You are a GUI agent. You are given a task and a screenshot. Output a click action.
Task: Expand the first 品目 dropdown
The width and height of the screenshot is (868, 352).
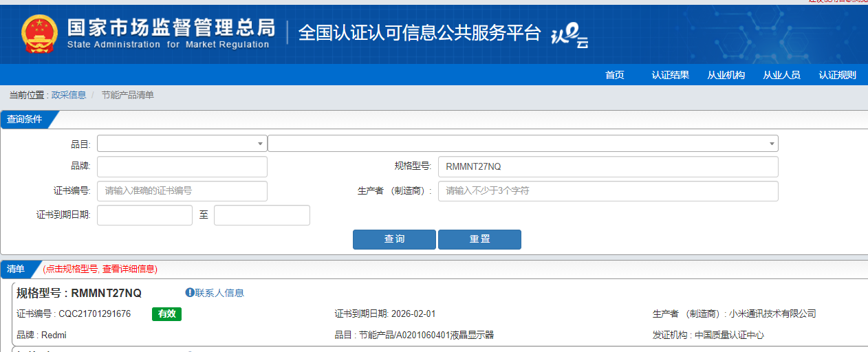click(x=182, y=144)
